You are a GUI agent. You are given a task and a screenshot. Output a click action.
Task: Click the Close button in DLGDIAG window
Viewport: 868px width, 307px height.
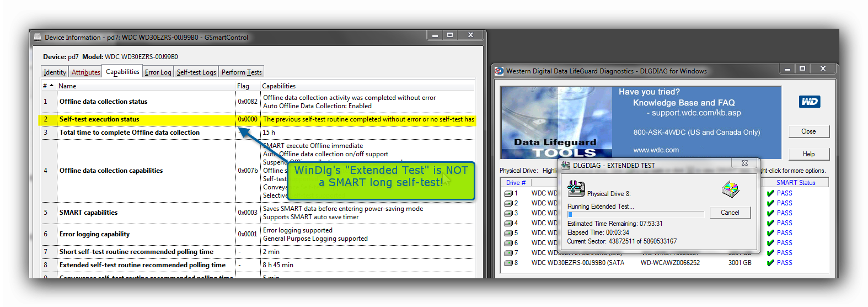(808, 131)
